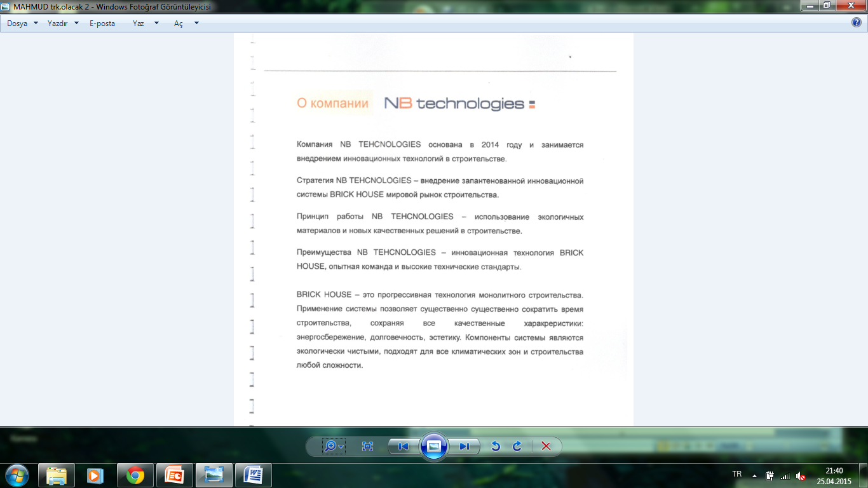The width and height of the screenshot is (868, 488).
Task: Go to the next photo
Action: click(x=465, y=447)
